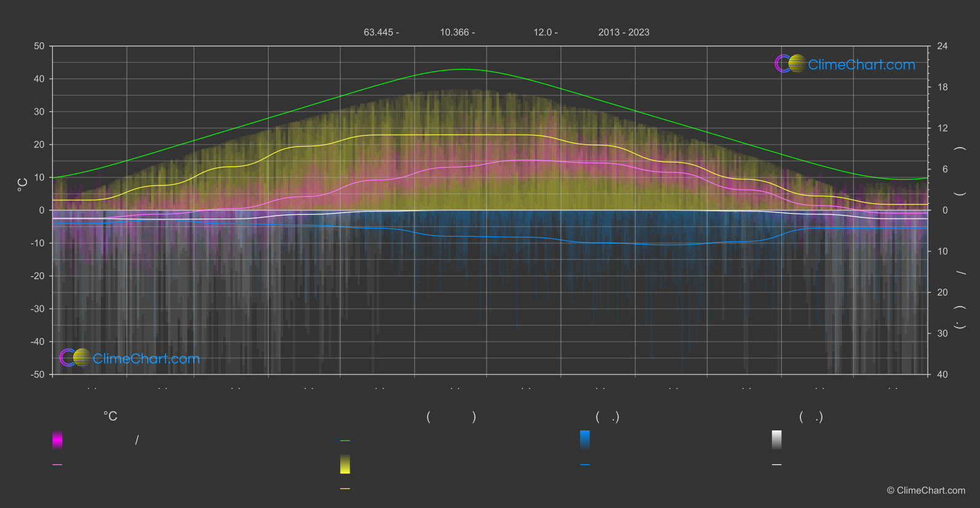The height and width of the screenshot is (508, 980).
Task: Select the 63.445 latitude value in title
Action: click(378, 32)
